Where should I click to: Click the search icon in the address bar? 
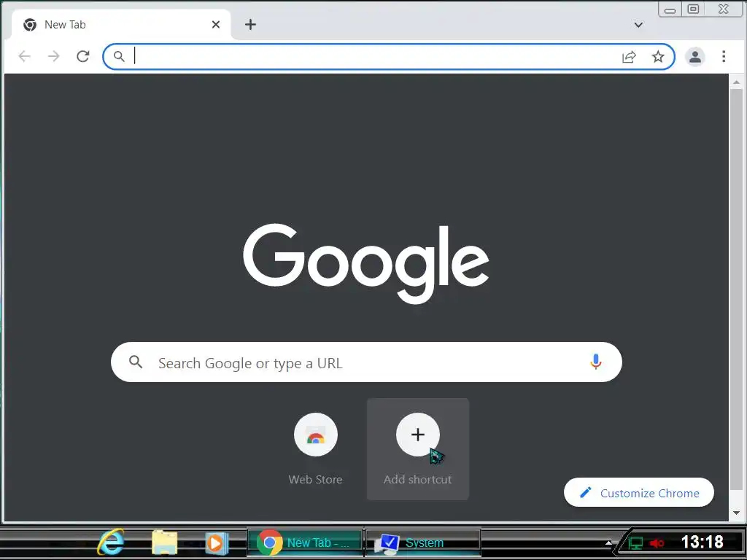[119, 57]
